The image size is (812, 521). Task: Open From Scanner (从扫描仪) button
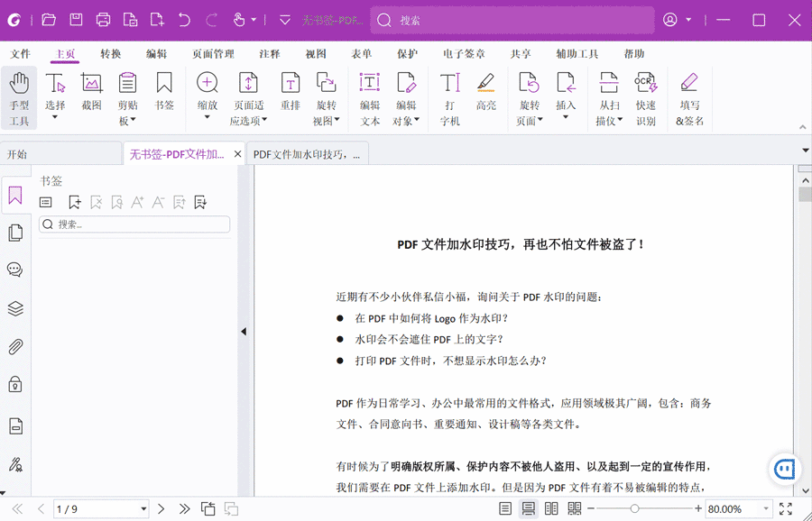pyautogui.click(x=609, y=99)
